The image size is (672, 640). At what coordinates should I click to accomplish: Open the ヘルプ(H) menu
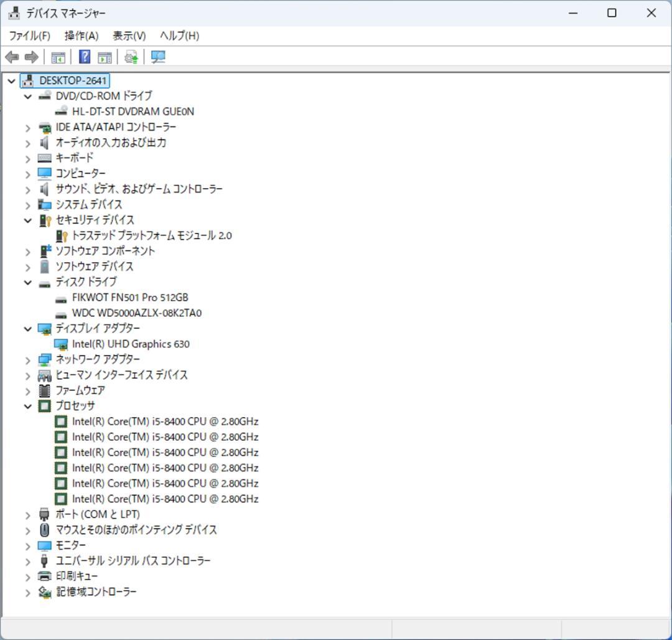(179, 35)
